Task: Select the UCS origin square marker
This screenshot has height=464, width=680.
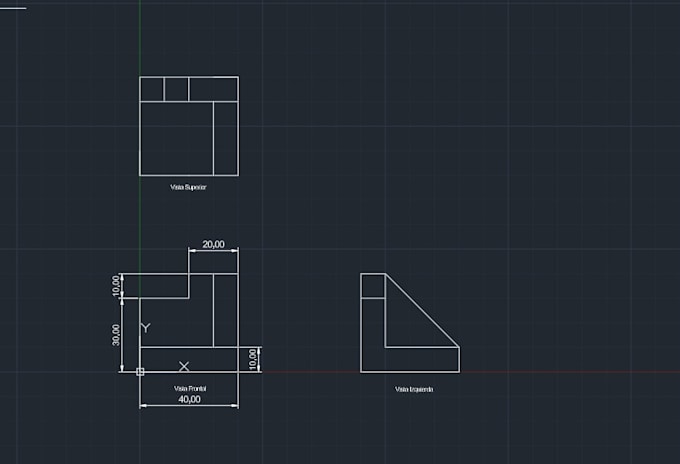Action: (x=140, y=372)
